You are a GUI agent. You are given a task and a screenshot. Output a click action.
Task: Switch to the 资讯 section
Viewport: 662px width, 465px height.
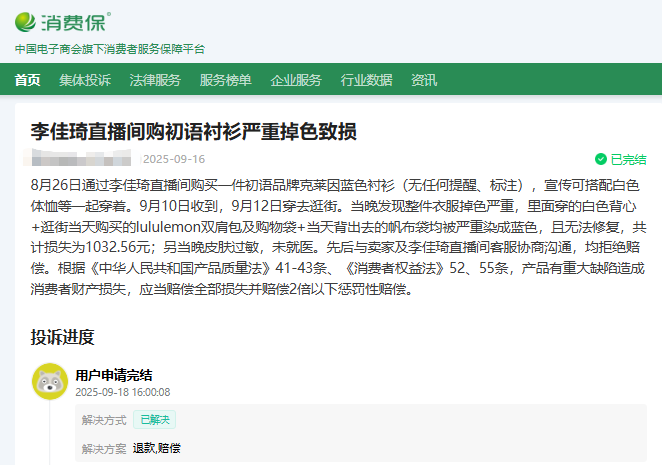click(424, 80)
